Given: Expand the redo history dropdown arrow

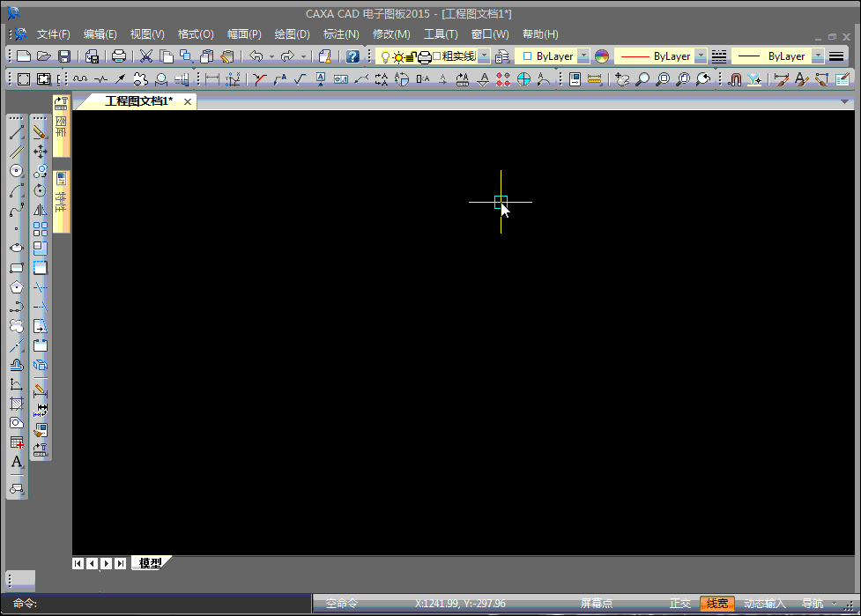Looking at the screenshot, I should (303, 56).
